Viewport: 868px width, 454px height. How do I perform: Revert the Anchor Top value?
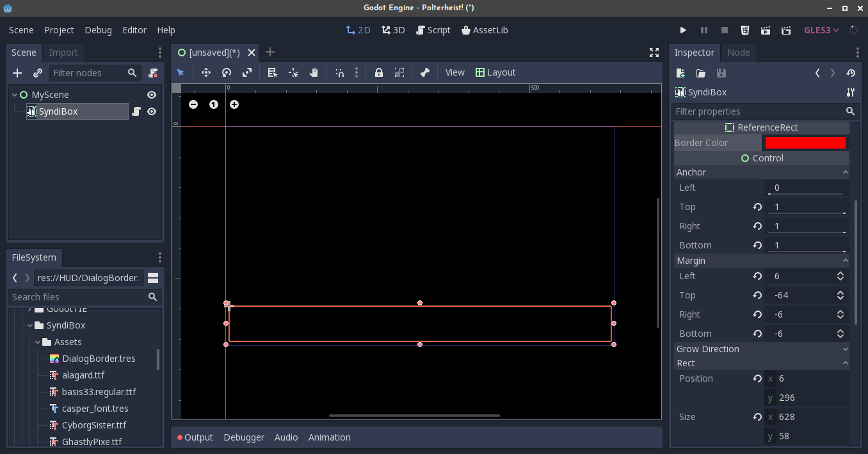coord(757,207)
